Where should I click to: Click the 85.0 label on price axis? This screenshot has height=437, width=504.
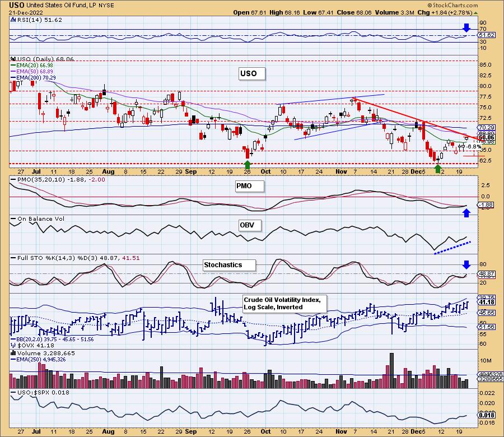485,65
